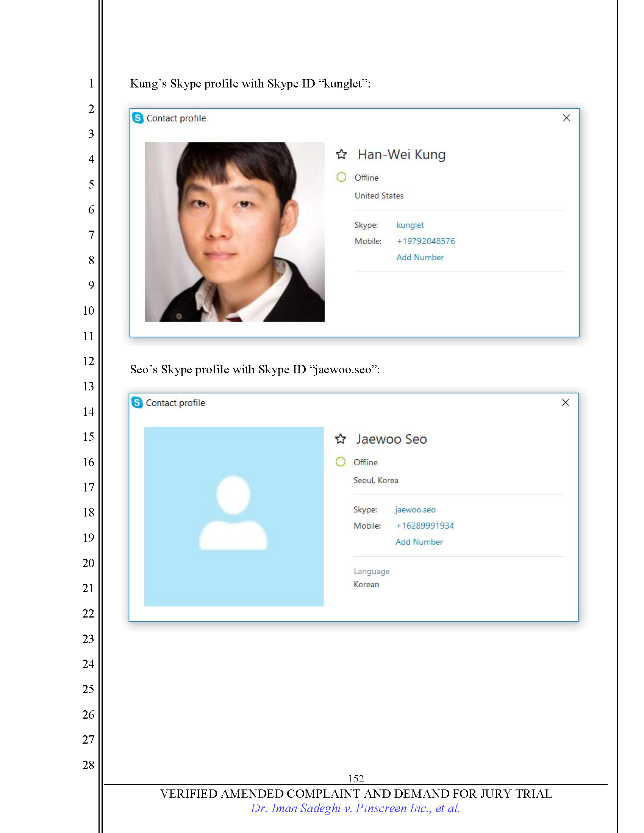The height and width of the screenshot is (833, 644).
Task: Open the kunglet Skype ID link
Action: point(410,225)
